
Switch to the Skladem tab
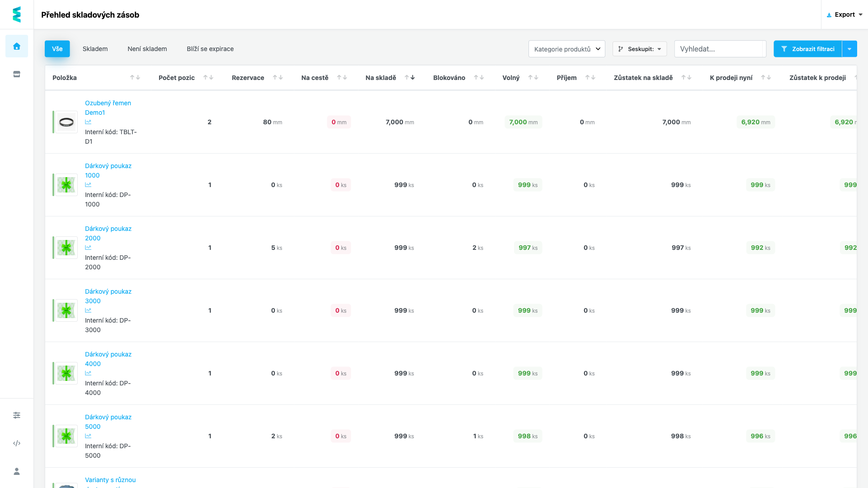[x=95, y=49]
